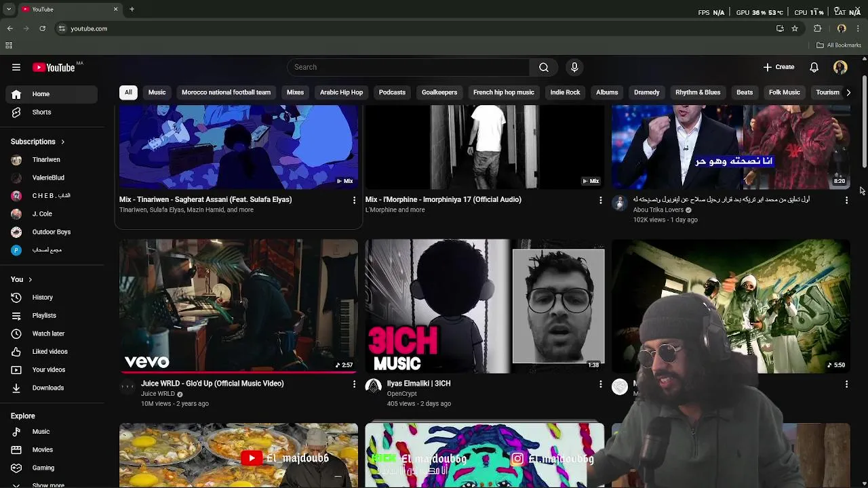Open the J. Cole subscription channel

tap(52, 214)
